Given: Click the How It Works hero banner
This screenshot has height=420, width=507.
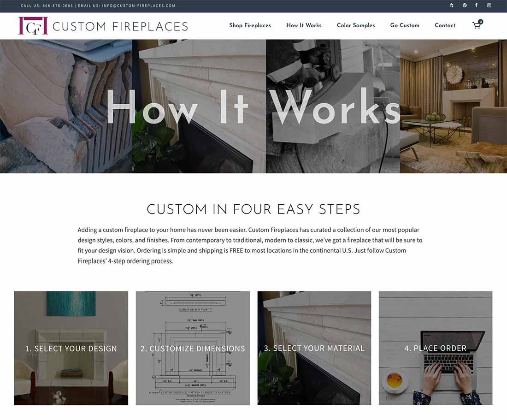Looking at the screenshot, I should (x=253, y=106).
